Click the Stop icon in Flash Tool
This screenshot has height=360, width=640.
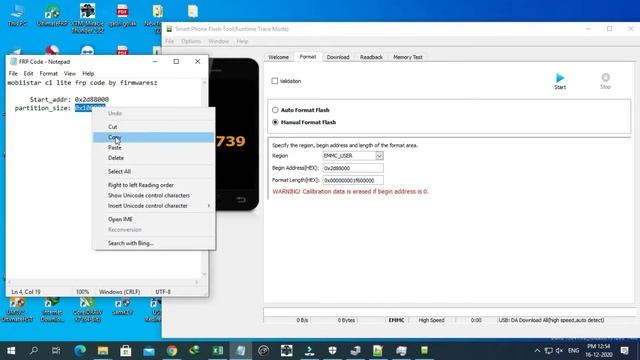coord(605,81)
